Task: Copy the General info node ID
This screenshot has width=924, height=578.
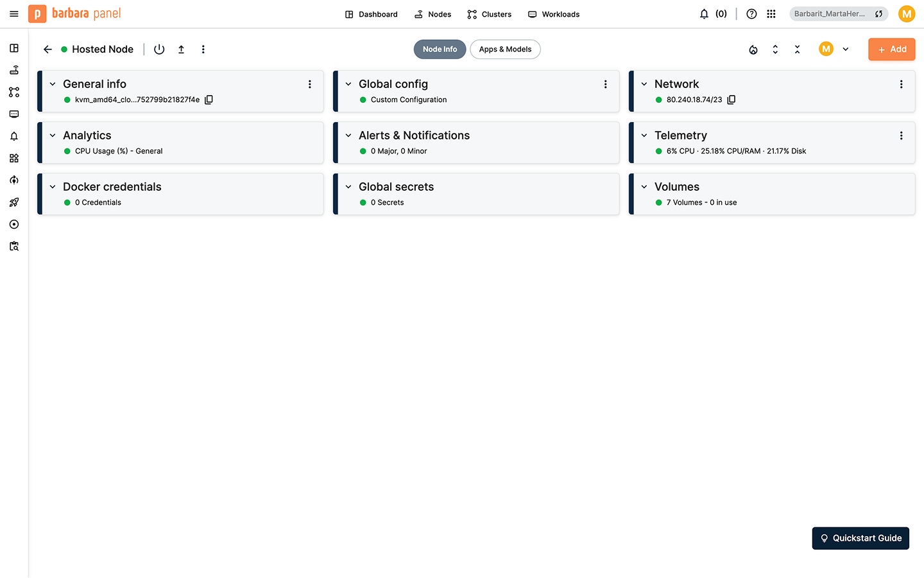Action: point(209,100)
